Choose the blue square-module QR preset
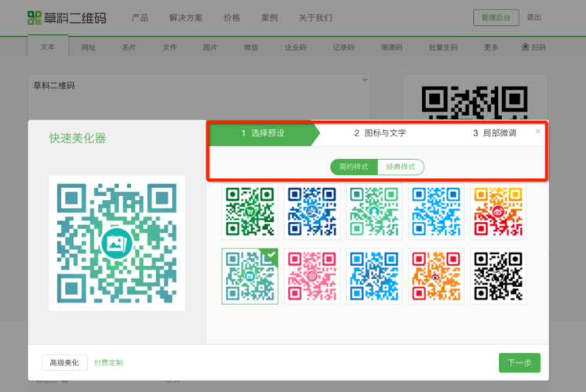This screenshot has height=392, width=586. (373, 276)
